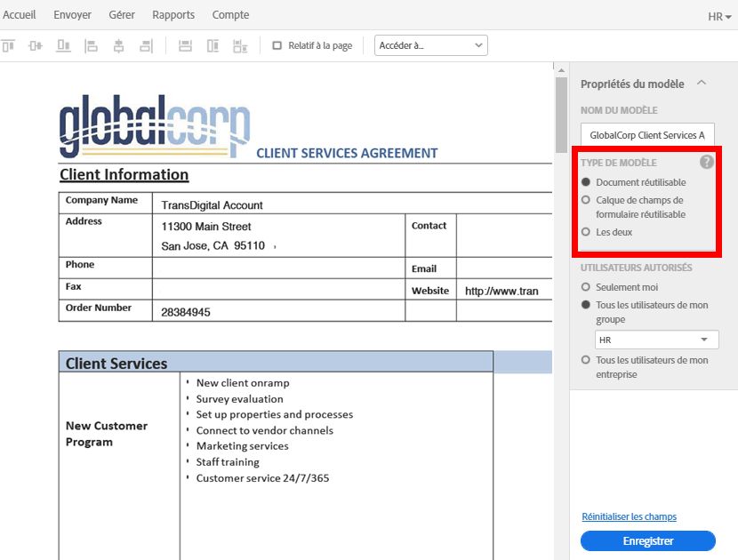
Task: Select Les deux template type
Action: point(585,232)
